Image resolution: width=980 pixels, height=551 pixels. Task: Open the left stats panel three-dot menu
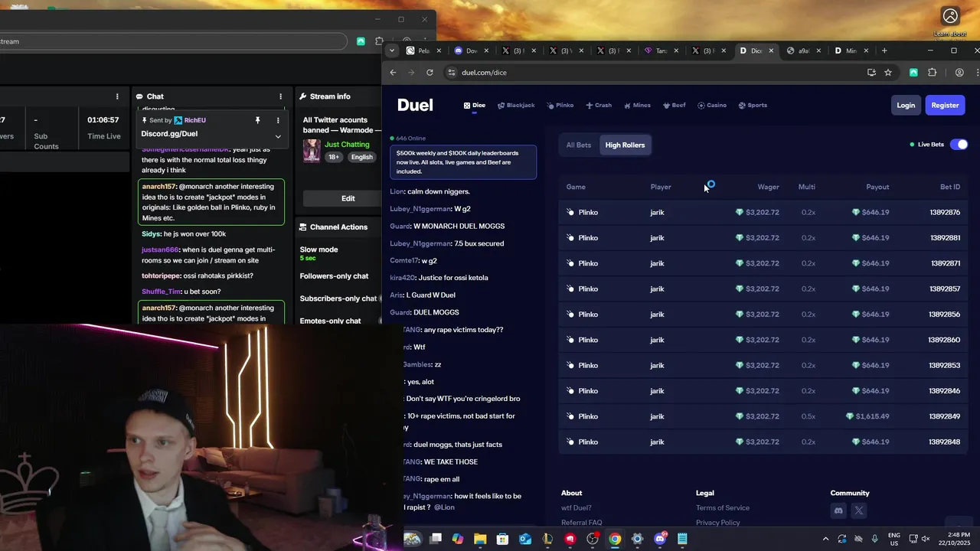click(117, 96)
